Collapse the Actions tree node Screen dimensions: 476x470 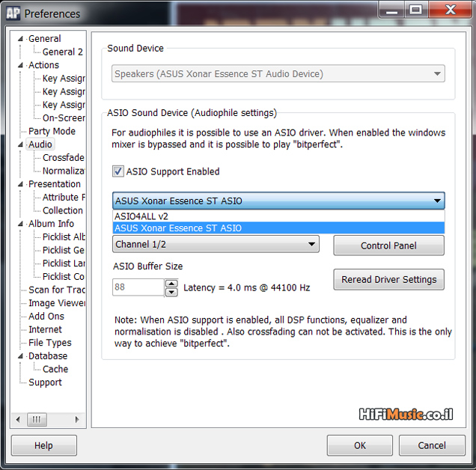tap(20, 65)
